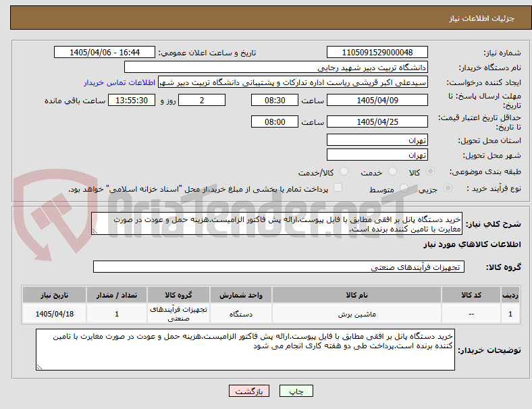The width and height of the screenshot is (532, 409).
Task: Click the کد کالا column header
Action: [x=471, y=295]
